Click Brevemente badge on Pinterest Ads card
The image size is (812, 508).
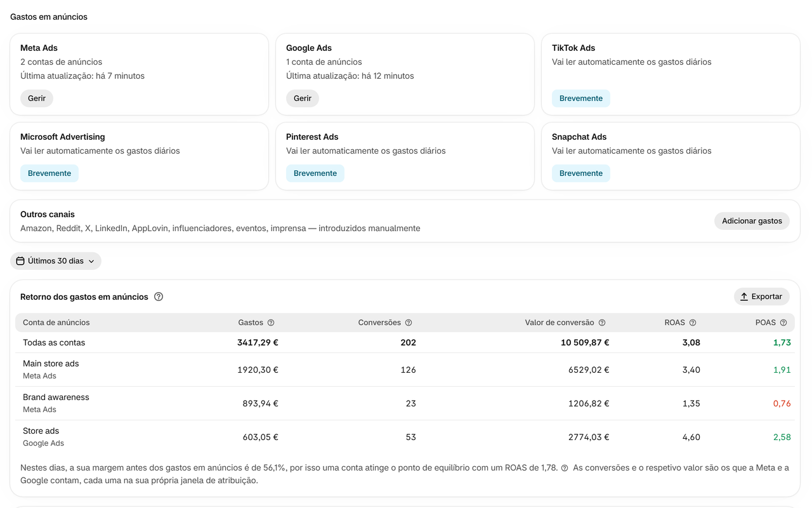(x=315, y=173)
